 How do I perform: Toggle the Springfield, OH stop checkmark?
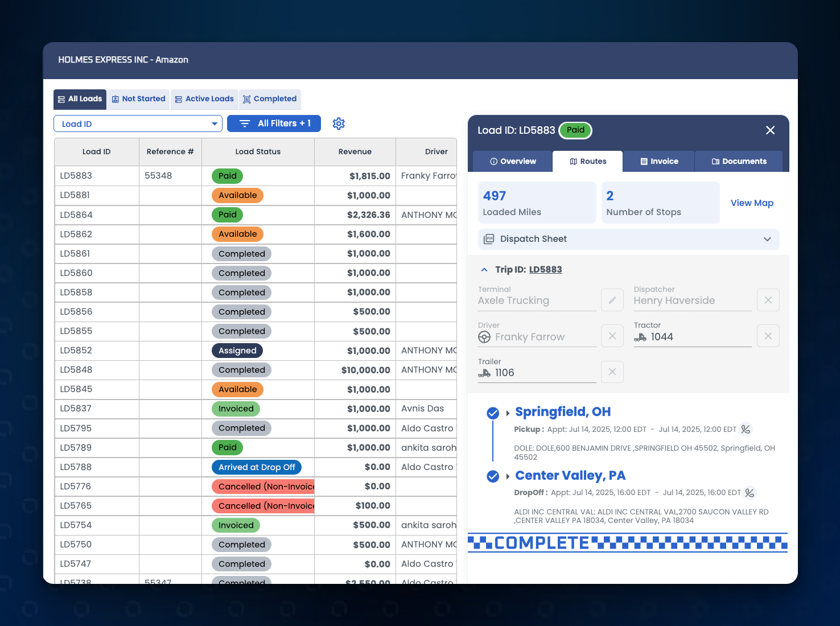493,413
